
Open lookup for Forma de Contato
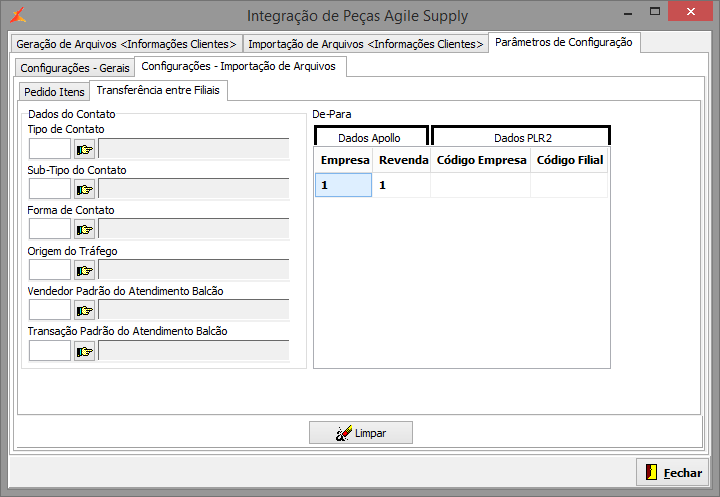click(x=84, y=229)
